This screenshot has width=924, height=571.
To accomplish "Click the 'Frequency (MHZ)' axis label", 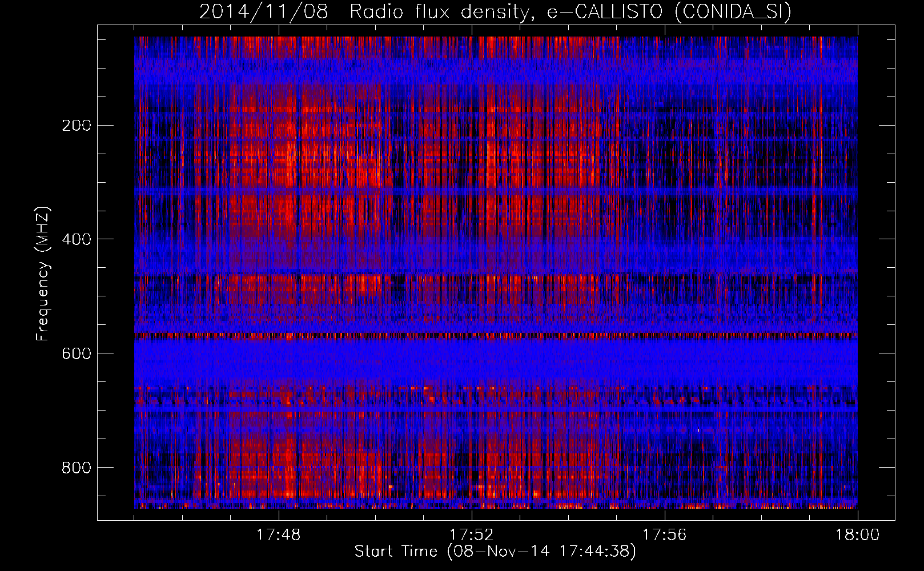I will coord(43,274).
